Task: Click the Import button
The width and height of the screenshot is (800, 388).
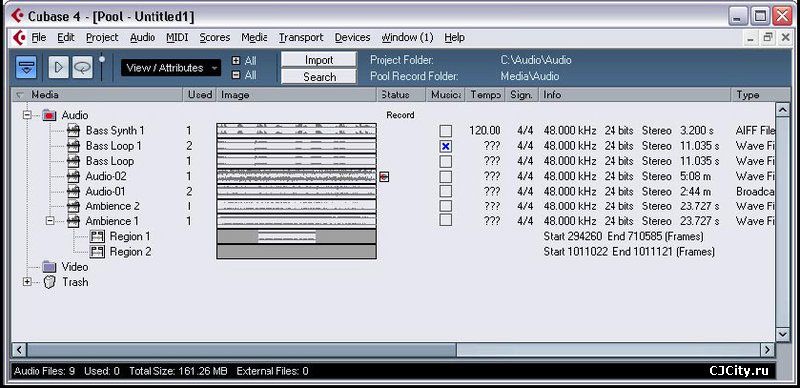Action: click(x=319, y=60)
